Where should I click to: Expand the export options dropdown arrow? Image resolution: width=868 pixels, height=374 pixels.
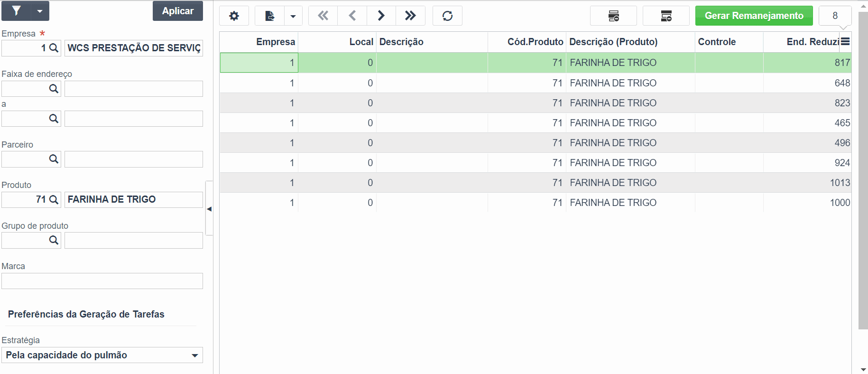pyautogui.click(x=293, y=16)
